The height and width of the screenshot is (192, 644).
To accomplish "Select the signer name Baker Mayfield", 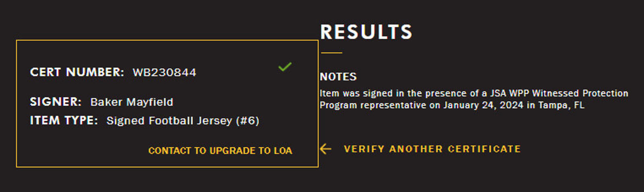I will coord(132,102).
